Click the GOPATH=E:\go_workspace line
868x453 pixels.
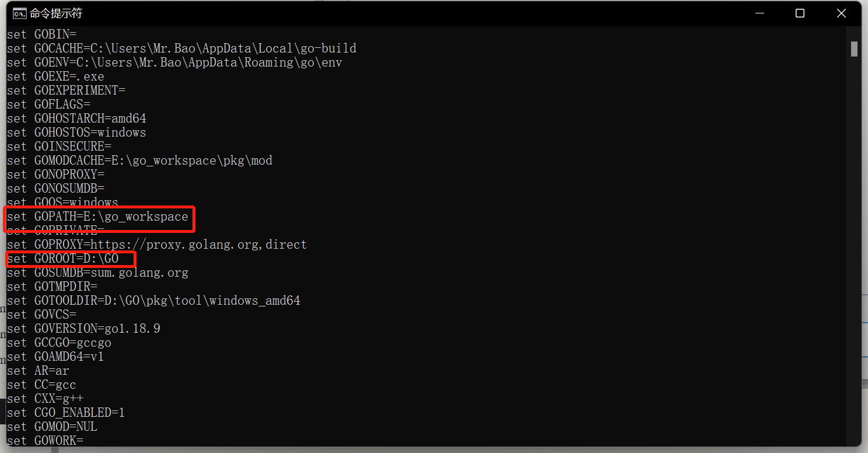97,217
